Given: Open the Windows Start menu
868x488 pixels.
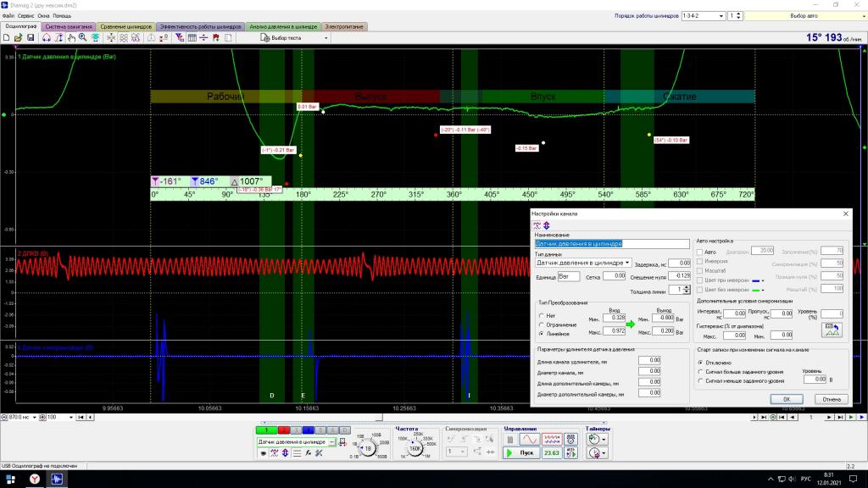Looking at the screenshot, I should pyautogui.click(x=10, y=480).
